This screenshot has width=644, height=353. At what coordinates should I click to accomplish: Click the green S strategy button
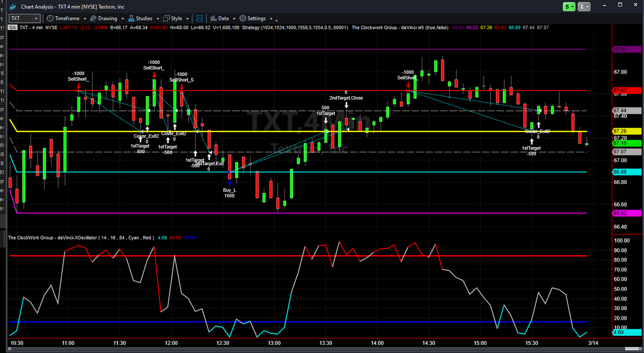[569, 6]
